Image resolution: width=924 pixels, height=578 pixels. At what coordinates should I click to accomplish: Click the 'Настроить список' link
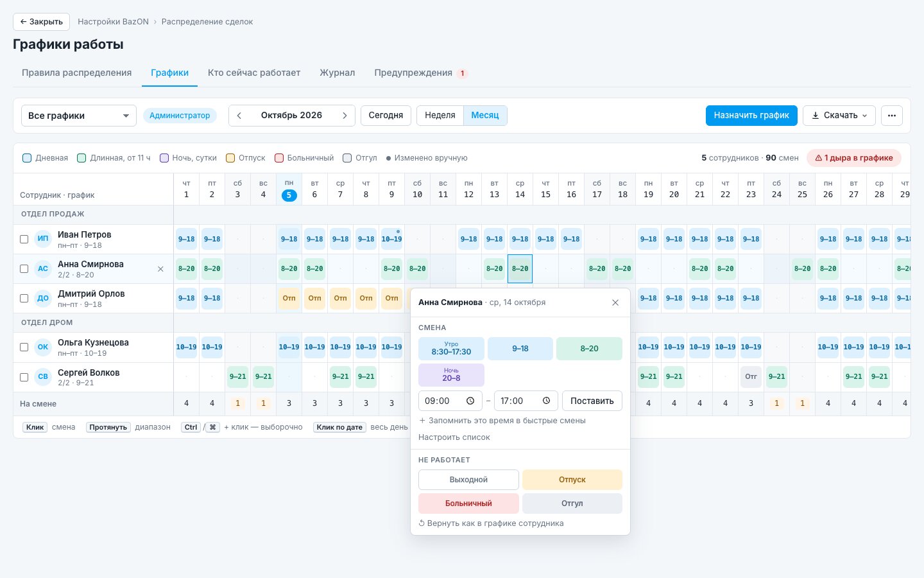tap(454, 437)
